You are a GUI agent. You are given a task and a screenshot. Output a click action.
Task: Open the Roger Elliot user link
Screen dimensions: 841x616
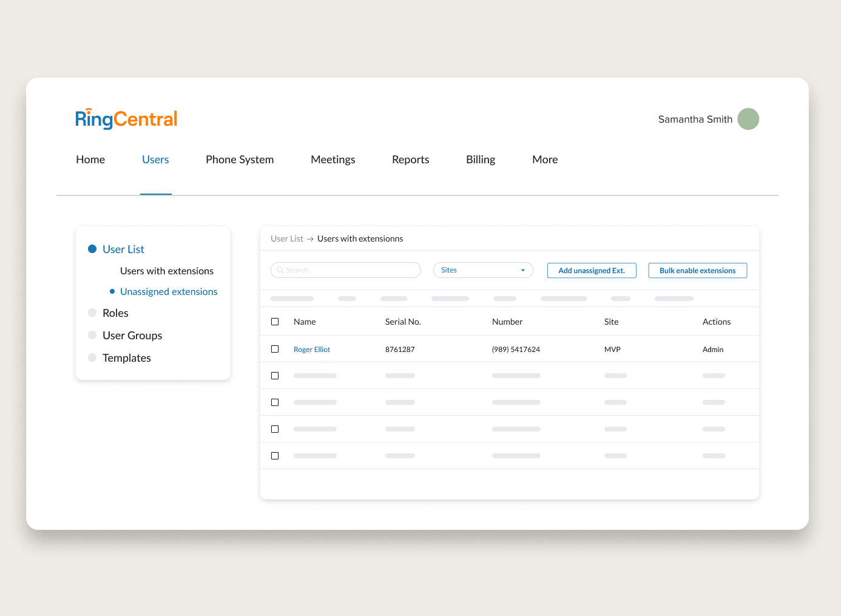[312, 350]
